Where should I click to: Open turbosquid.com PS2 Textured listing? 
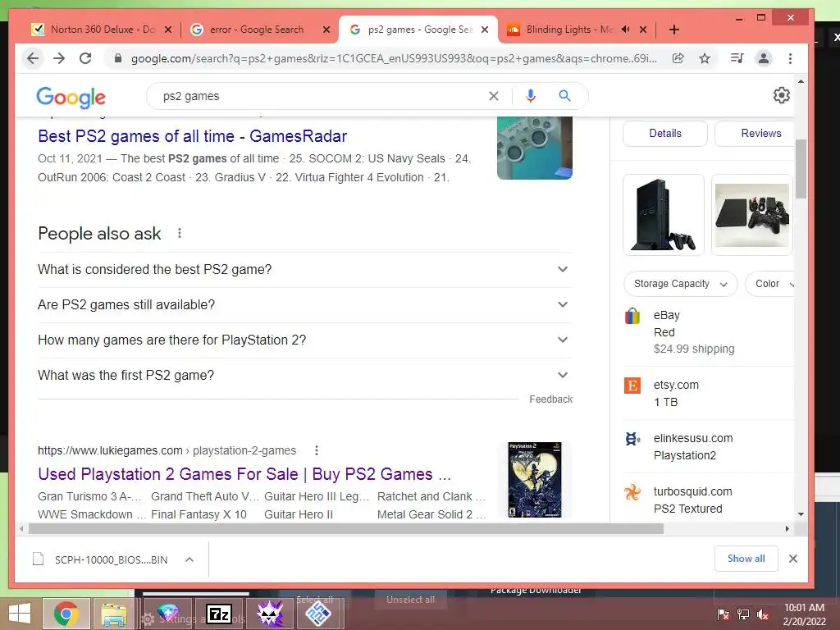tap(708, 500)
